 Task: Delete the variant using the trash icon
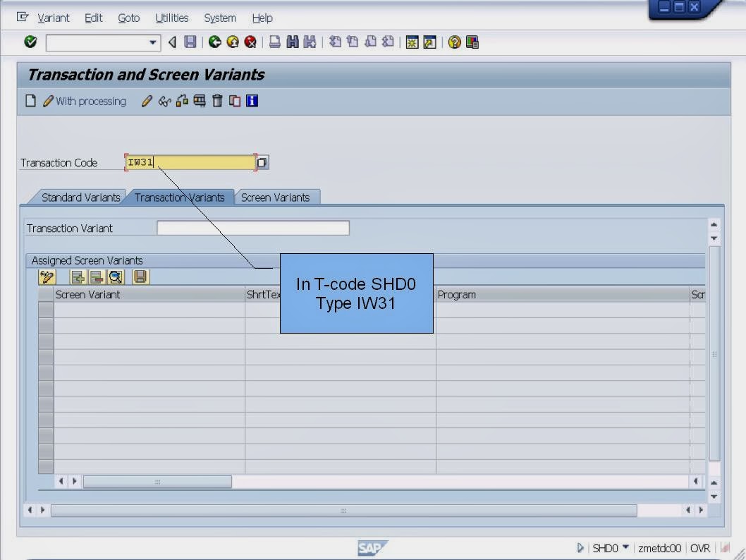[216, 101]
